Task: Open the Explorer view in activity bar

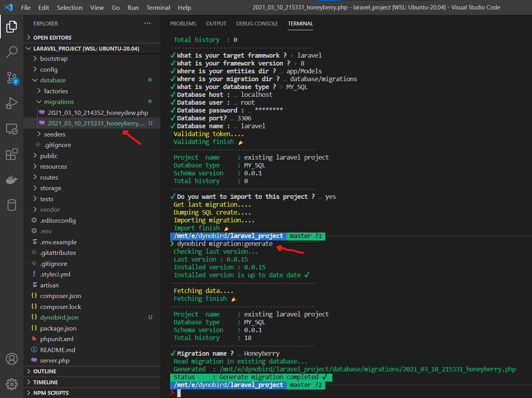Action: [x=12, y=27]
